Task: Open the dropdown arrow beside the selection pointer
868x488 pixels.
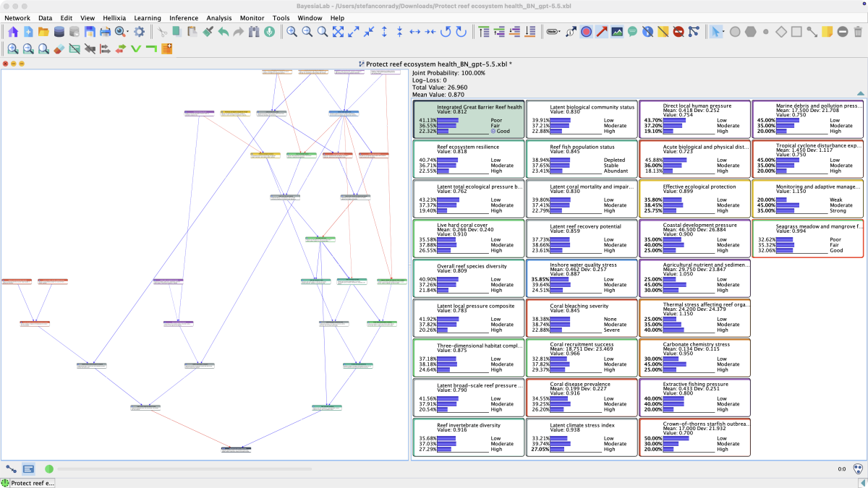Action: 724,32
